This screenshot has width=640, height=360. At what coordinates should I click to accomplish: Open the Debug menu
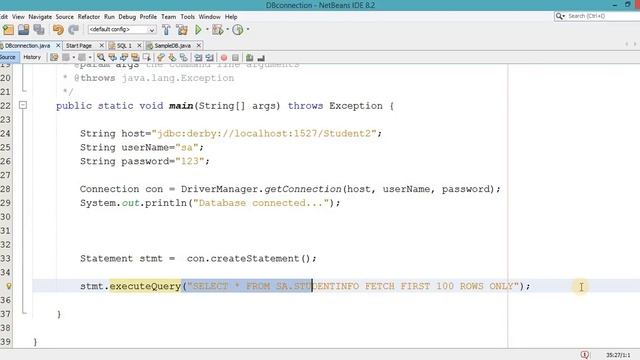pyautogui.click(x=127, y=17)
